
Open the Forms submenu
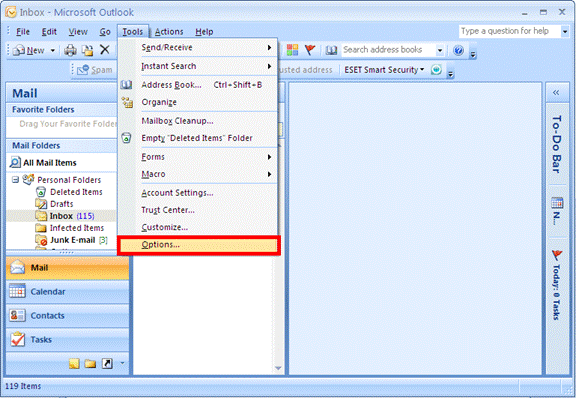[x=198, y=157]
